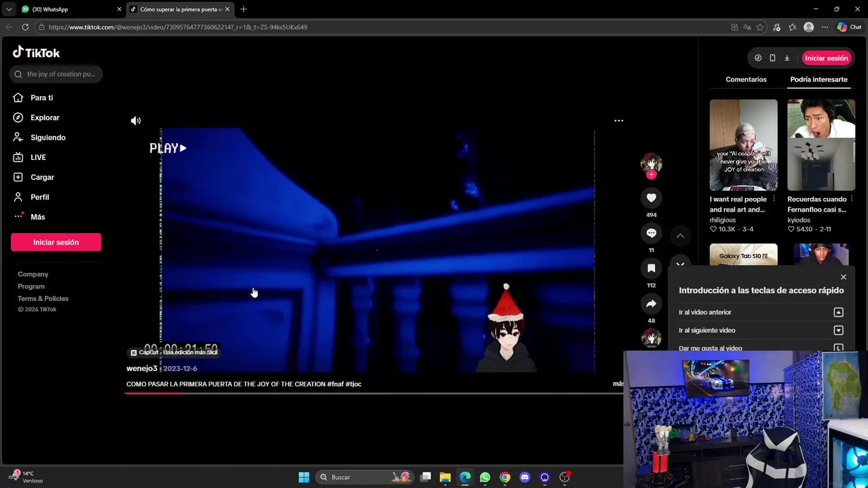The height and width of the screenshot is (488, 868).
Task: Open the CapCut Una edición más fácil tag
Action: point(174,352)
